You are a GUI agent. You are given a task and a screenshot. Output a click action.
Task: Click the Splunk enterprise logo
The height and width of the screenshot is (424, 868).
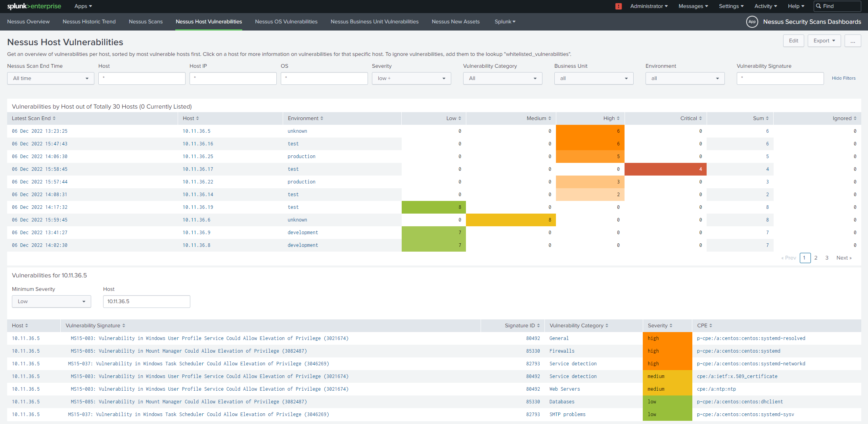[34, 6]
